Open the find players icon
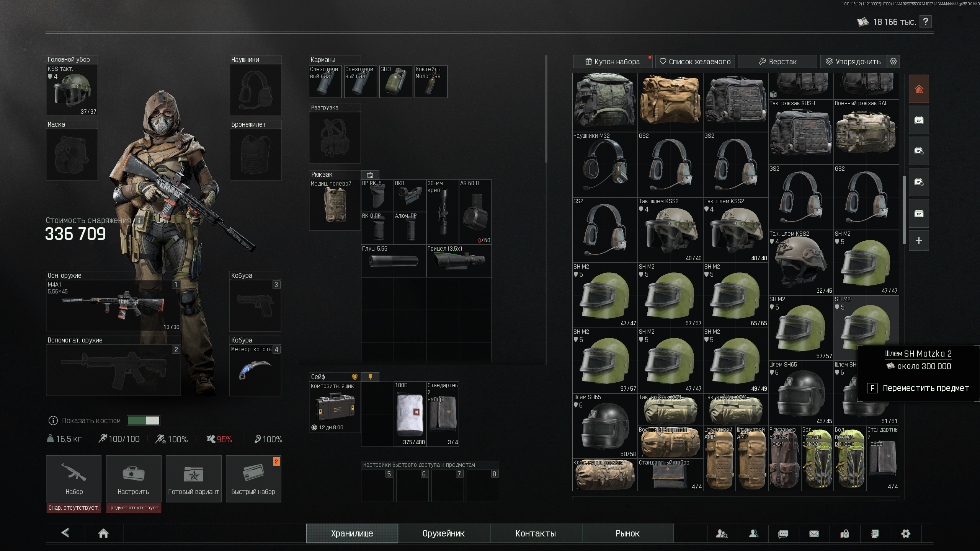Screen dimensions: 980x551 pos(722,533)
